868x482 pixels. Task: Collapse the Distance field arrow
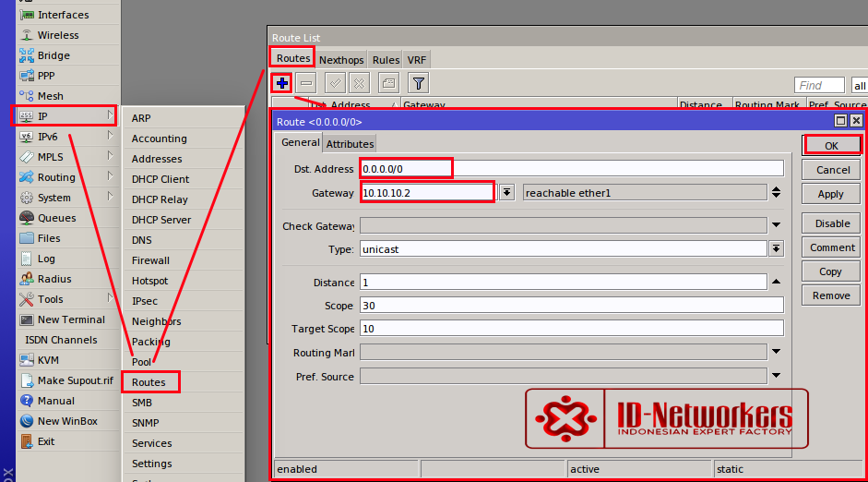(x=776, y=282)
